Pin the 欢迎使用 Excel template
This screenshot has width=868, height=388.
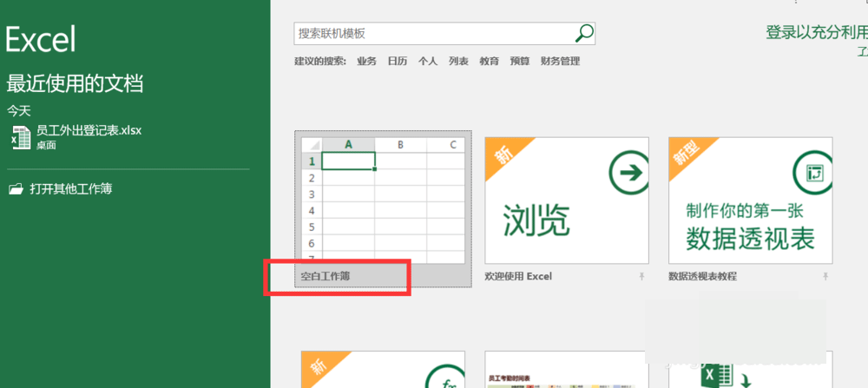[x=641, y=276]
